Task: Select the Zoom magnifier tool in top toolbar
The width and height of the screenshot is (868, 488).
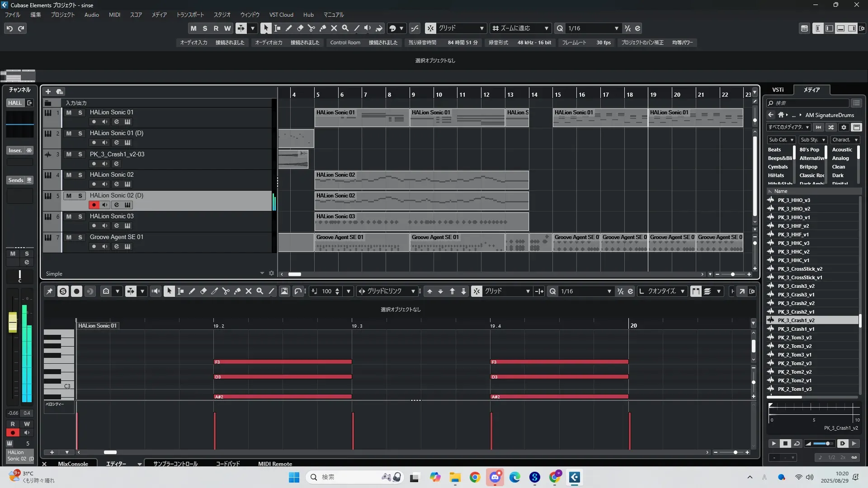Action: [345, 28]
